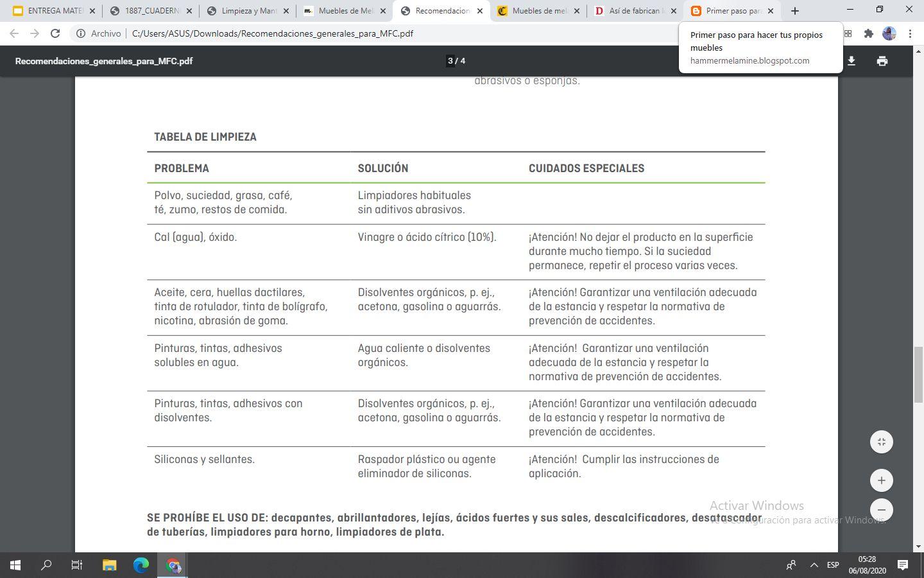Open the Windows Start menu

click(x=15, y=565)
